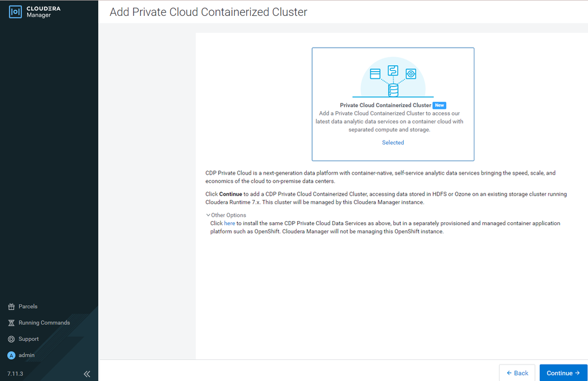The height and width of the screenshot is (381, 588).
Task: Open Parcels gift box icon
Action: [x=11, y=306]
